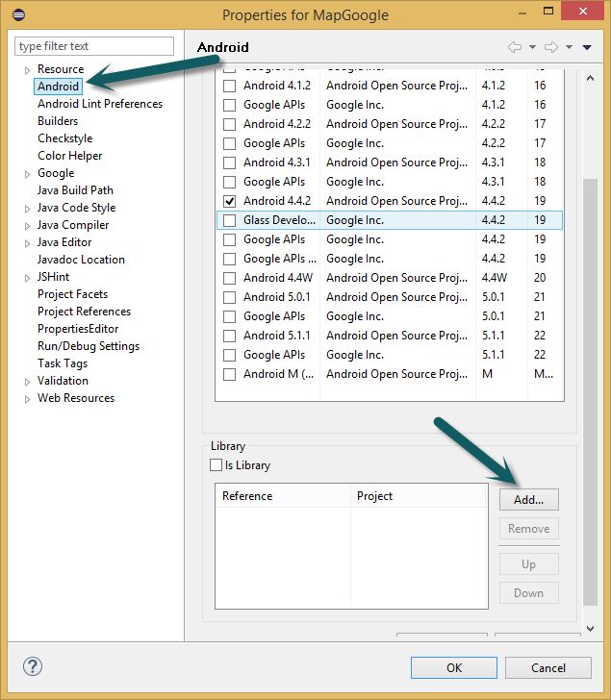Viewport: 611px width, 700px height.
Task: Expand the Google tree node
Action: 27,174
